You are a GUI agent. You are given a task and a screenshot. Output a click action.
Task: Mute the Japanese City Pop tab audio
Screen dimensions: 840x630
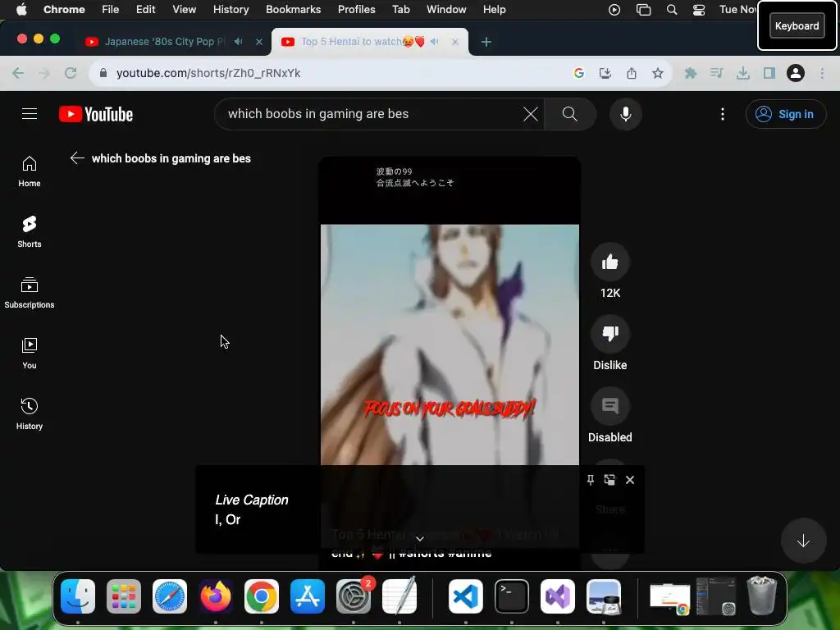[239, 41]
